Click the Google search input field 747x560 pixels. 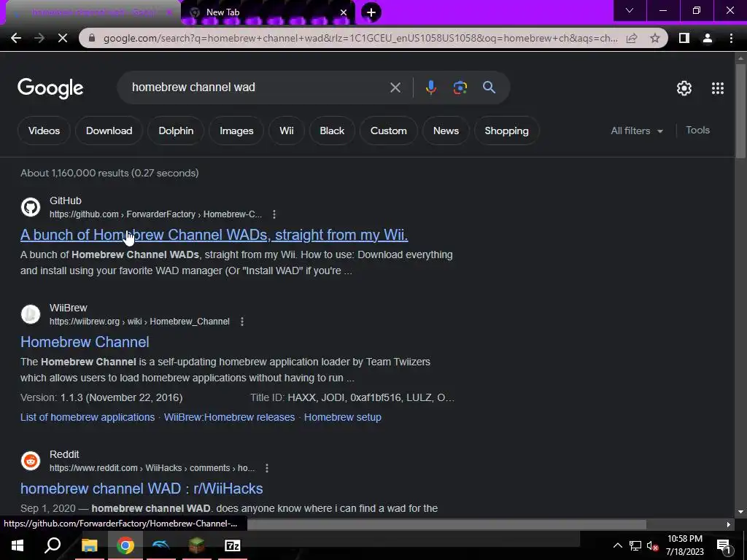[x=258, y=87]
